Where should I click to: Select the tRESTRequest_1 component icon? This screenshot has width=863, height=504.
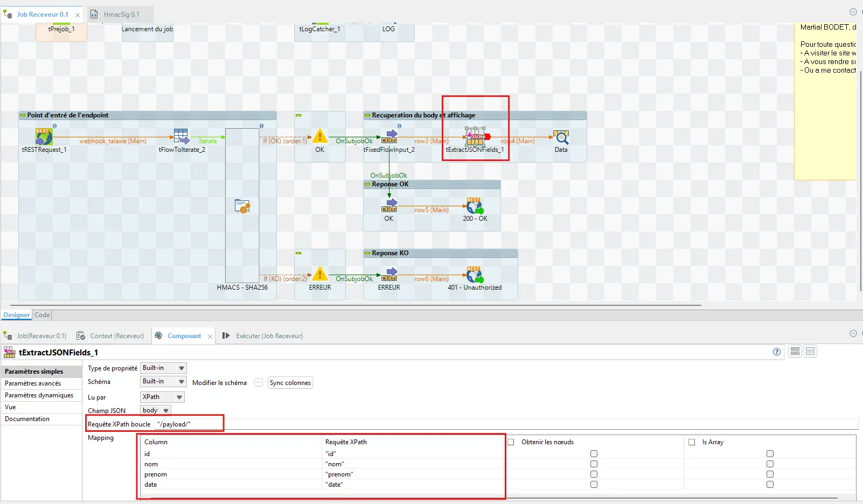coord(44,137)
